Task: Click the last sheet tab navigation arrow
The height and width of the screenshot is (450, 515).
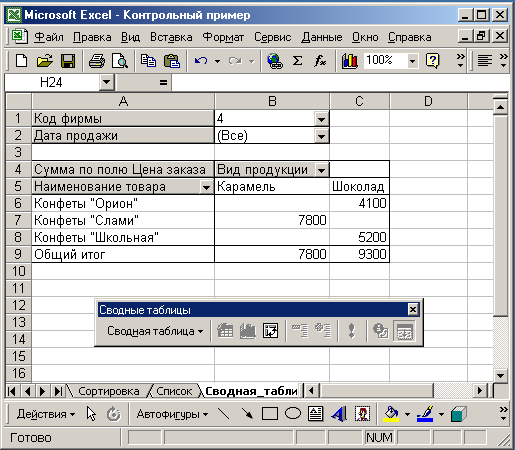Action: [58, 391]
